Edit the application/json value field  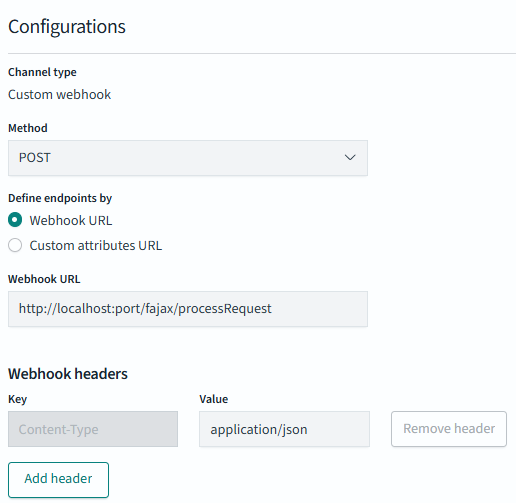(x=284, y=429)
